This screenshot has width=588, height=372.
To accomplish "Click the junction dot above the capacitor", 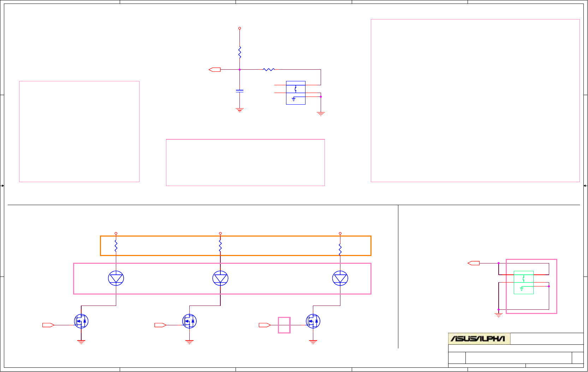I will click(x=240, y=70).
